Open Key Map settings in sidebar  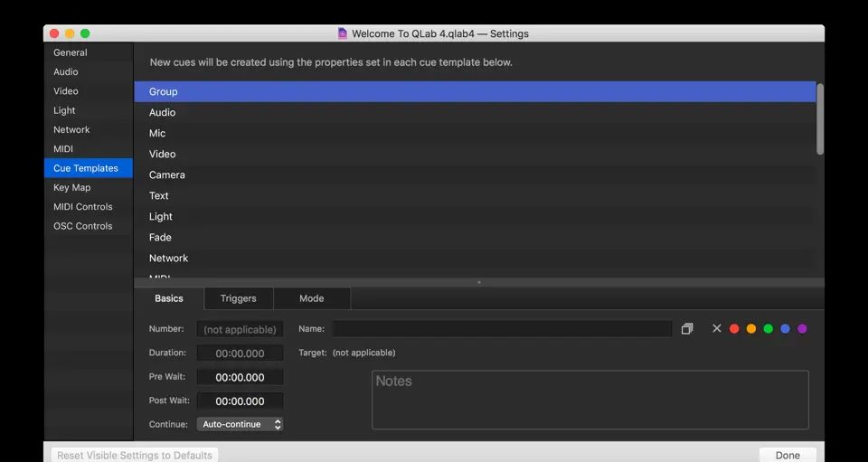pos(88,187)
